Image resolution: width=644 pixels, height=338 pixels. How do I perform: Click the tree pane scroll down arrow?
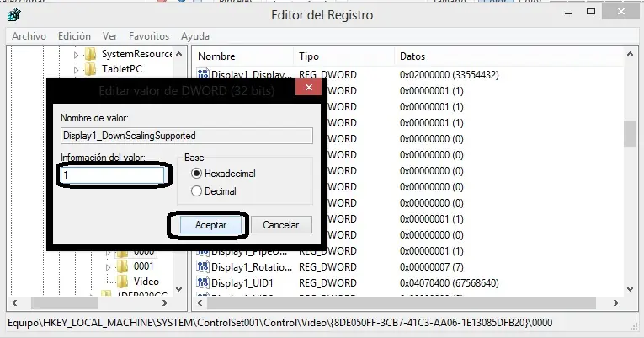click(x=179, y=289)
